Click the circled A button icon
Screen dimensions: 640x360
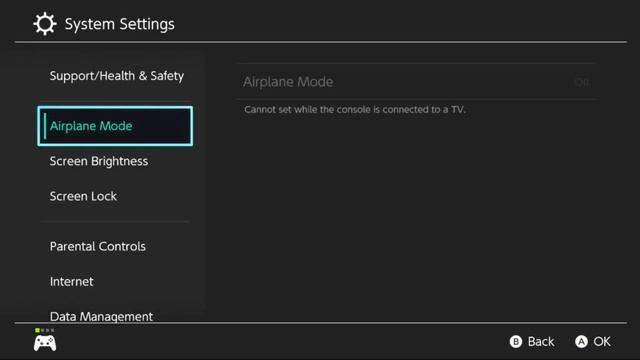(581, 342)
